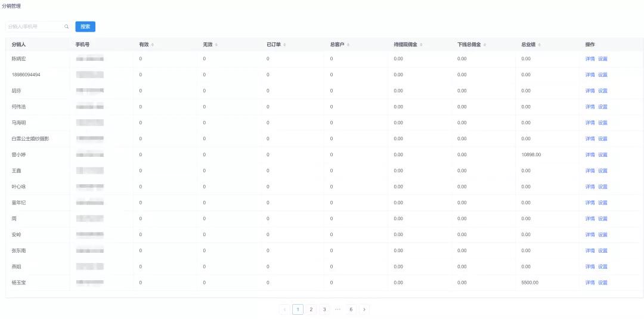This screenshot has width=644, height=319.
Task: Go to next page arrow
Action: (364, 309)
